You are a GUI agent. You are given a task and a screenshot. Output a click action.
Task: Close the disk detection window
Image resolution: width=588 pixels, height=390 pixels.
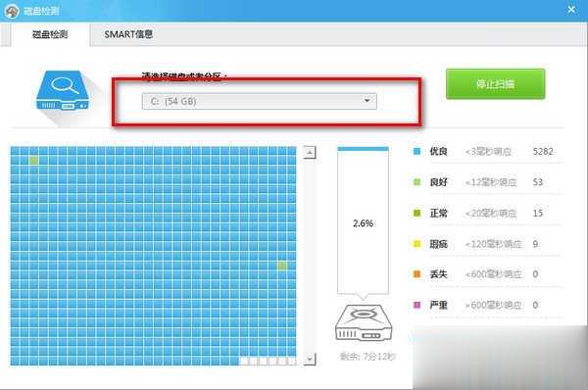coord(571,10)
